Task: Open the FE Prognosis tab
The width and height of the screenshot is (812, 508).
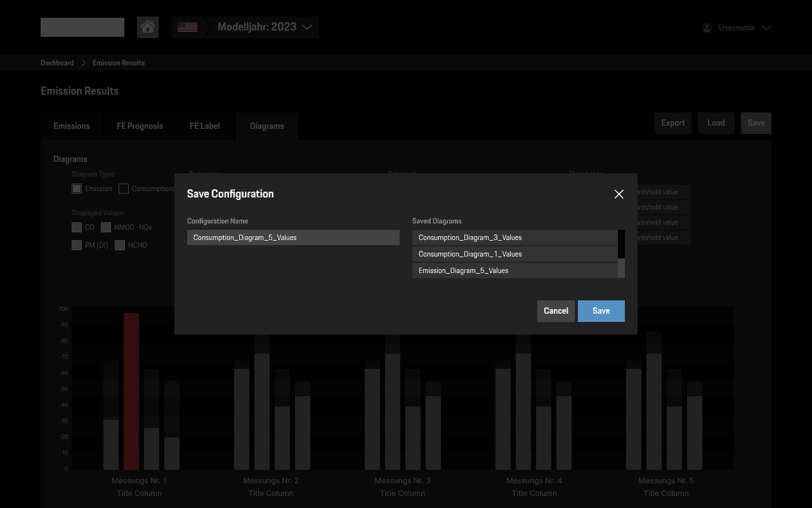Action: pos(140,126)
